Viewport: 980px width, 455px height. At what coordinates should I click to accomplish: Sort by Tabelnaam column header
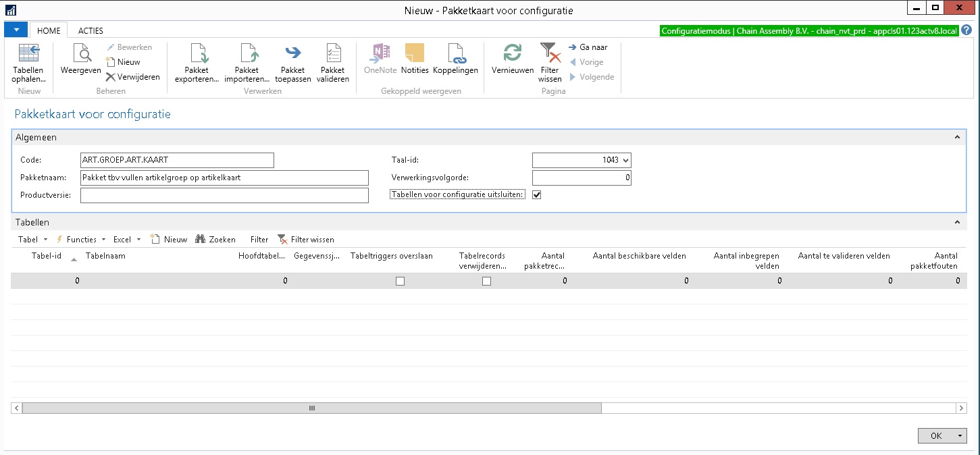coord(106,256)
